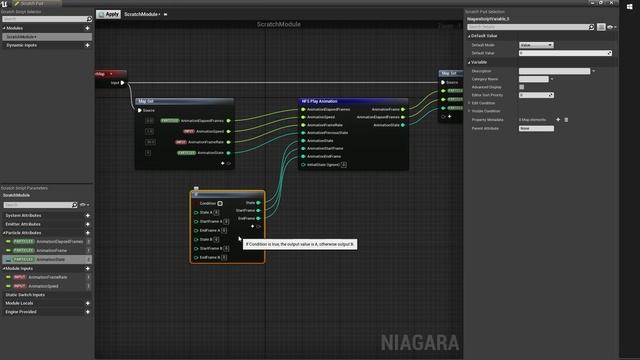Click the Map Set node header

point(451,73)
